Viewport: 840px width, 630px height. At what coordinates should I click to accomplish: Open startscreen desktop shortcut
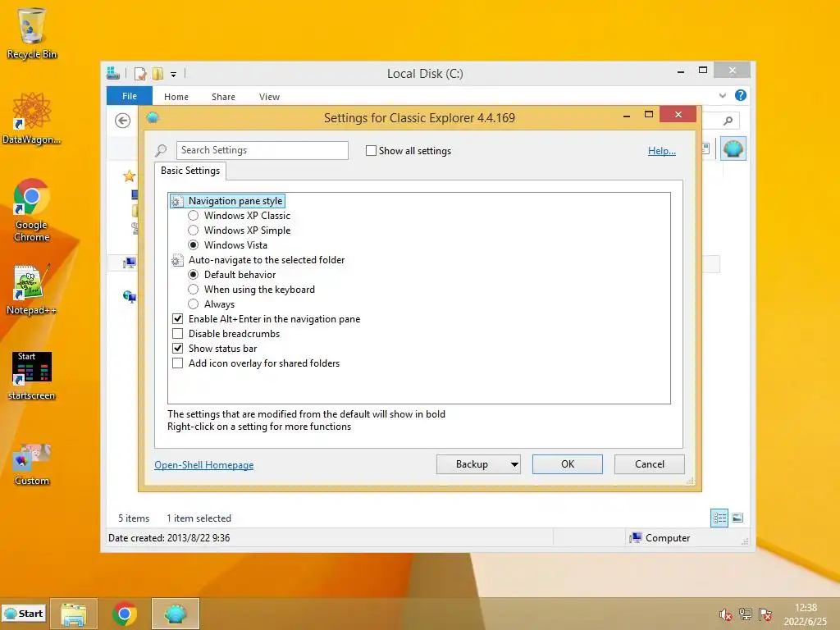(32, 376)
